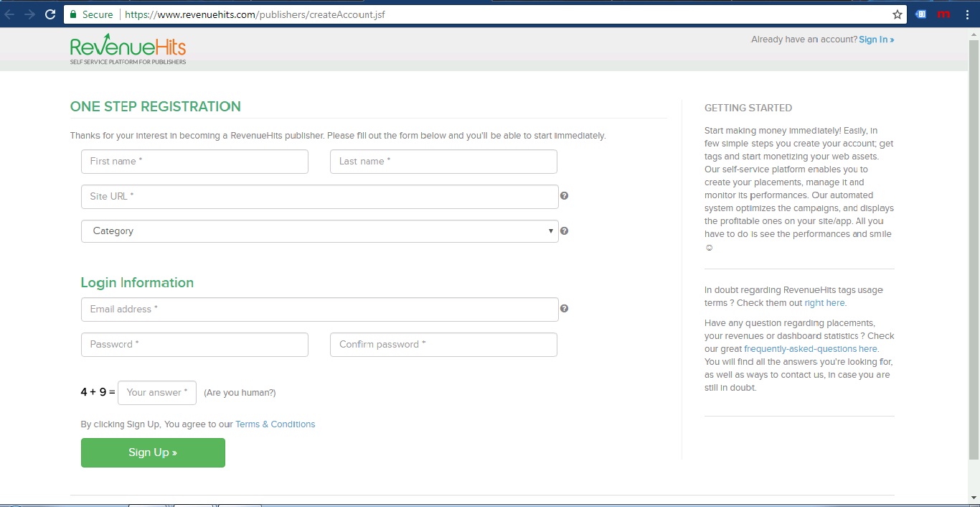Click the Last name field
This screenshot has width=980, height=507.
click(443, 162)
